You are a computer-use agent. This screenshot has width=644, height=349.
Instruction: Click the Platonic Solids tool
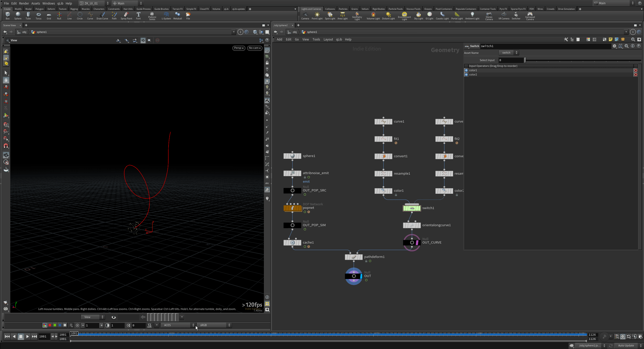click(x=152, y=16)
